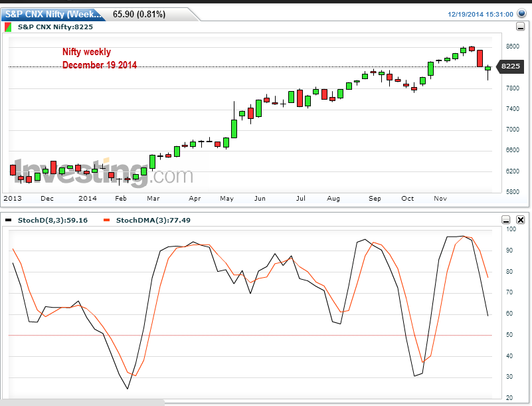Click the 70 stochastic axis label
The image size is (532, 406).
click(x=509, y=292)
